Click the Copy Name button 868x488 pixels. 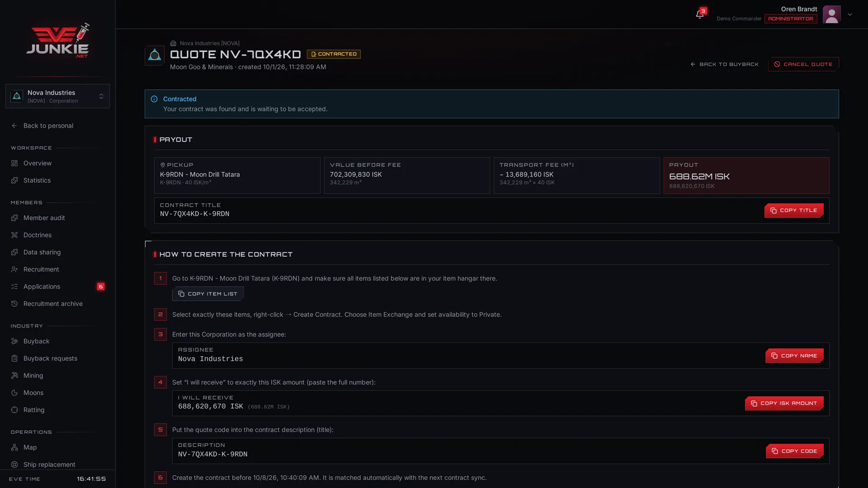[794, 356]
